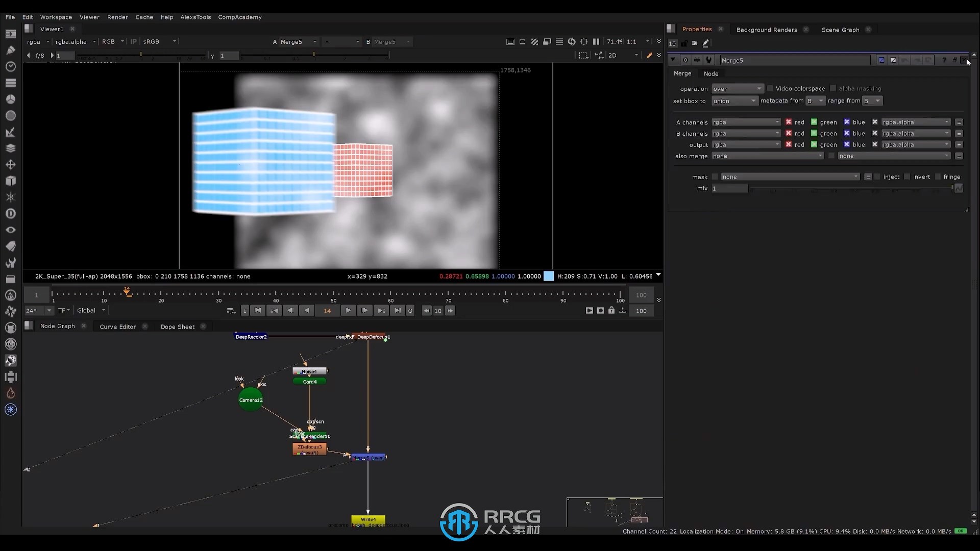Click the play button in timeline
The height and width of the screenshot is (551, 980).
[348, 310]
